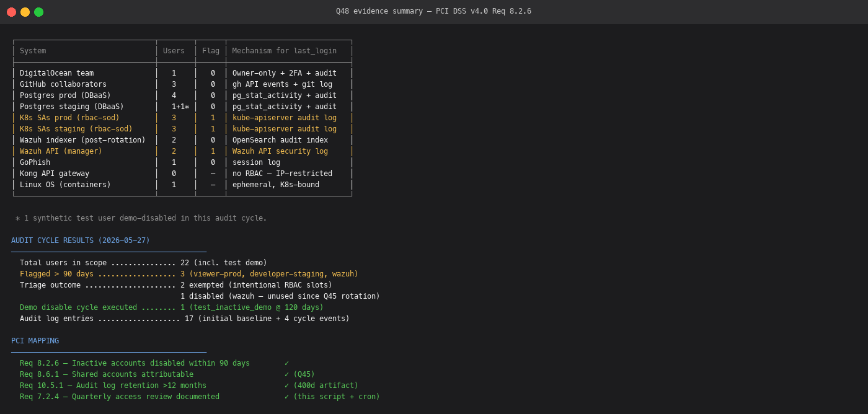This screenshot has height=414, width=868.
Task: Click the 'Audit log entries' label
Action: pos(56,319)
